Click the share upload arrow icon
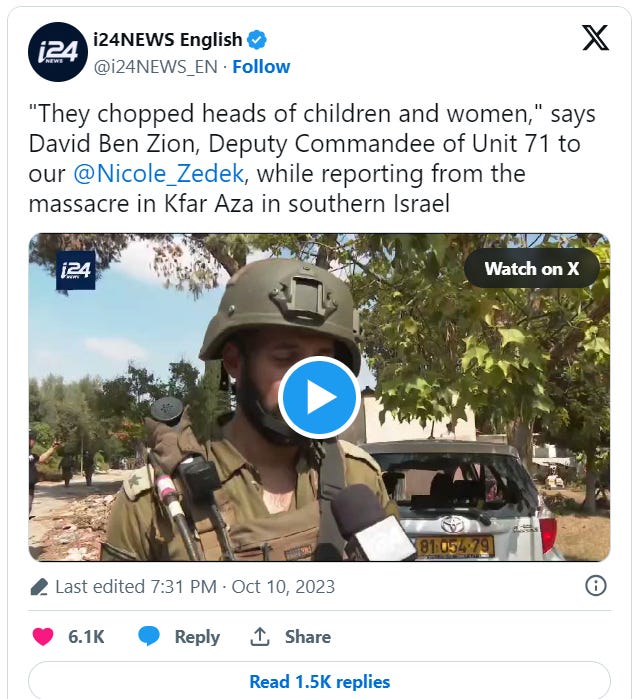 tap(260, 636)
